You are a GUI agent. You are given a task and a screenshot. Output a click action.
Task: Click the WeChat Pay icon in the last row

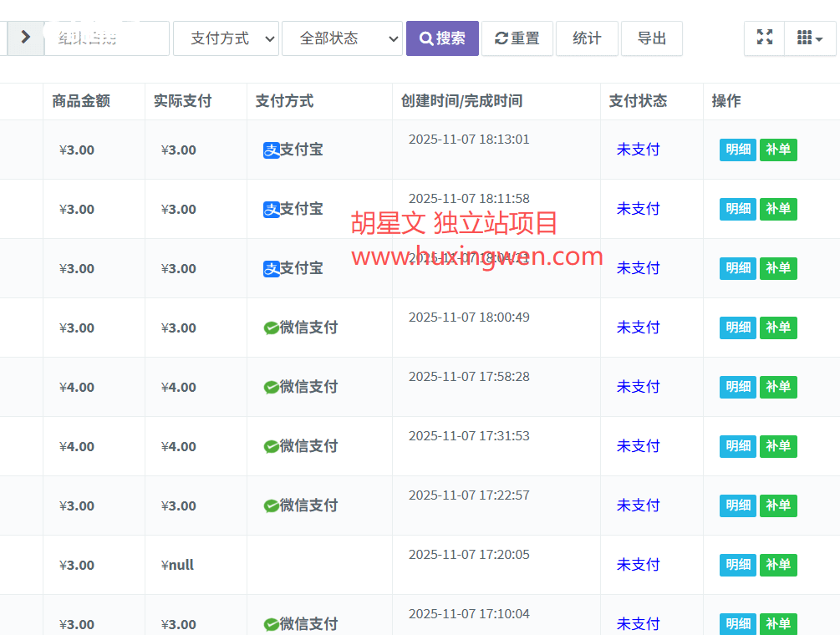(x=272, y=624)
